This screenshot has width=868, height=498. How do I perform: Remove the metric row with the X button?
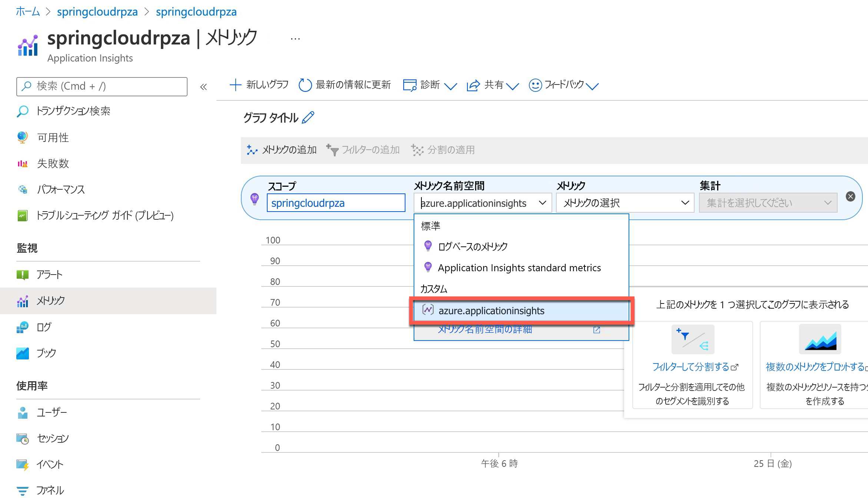tap(851, 196)
